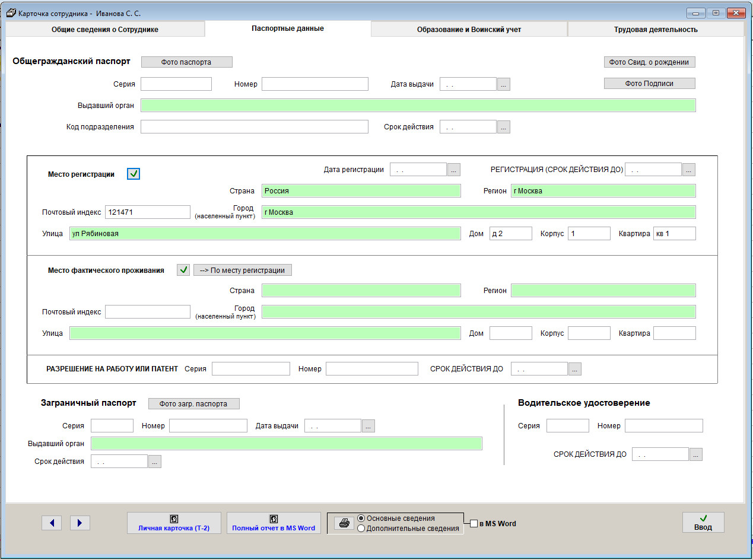
Task: Go to previous employee with left arrow
Action: [x=52, y=523]
